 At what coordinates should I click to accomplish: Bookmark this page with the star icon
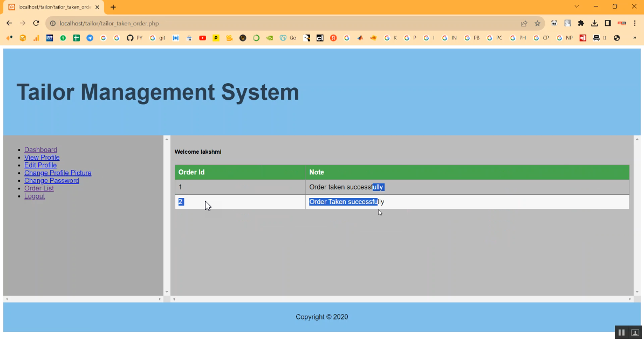[537, 23]
